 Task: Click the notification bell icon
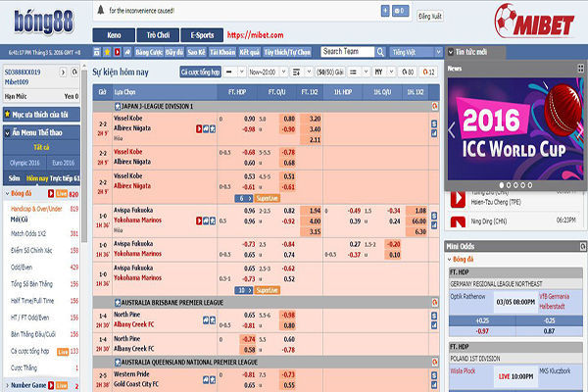101,10
